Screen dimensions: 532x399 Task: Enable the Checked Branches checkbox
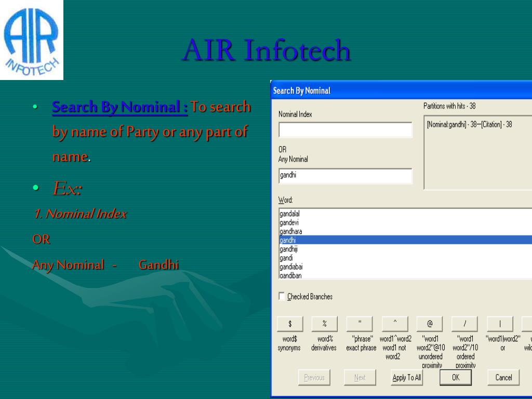click(282, 296)
